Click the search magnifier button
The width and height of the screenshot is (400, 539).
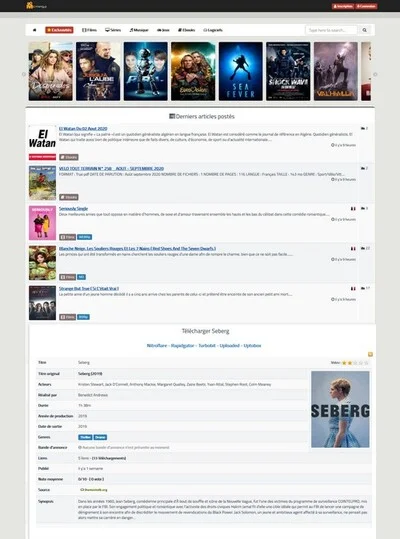tap(364, 30)
